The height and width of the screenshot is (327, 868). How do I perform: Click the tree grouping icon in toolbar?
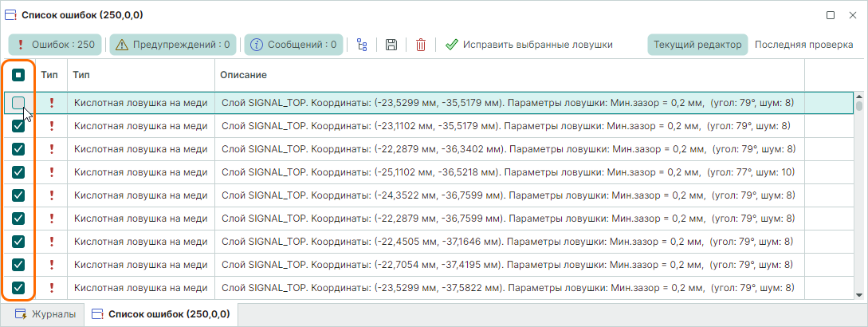362,45
